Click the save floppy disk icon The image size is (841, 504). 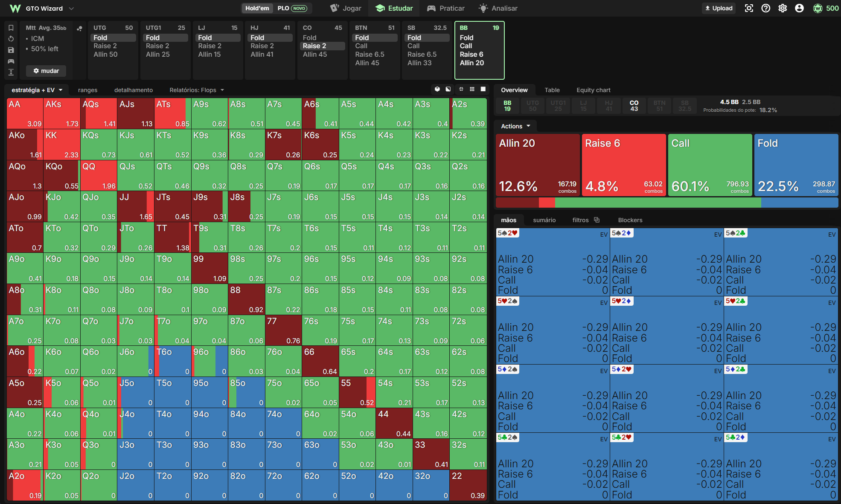click(x=11, y=50)
